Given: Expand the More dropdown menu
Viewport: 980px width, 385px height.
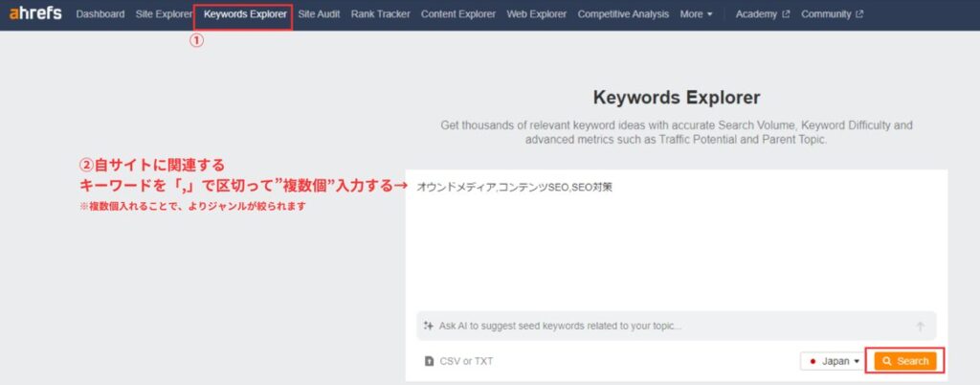Looking at the screenshot, I should tap(697, 13).
